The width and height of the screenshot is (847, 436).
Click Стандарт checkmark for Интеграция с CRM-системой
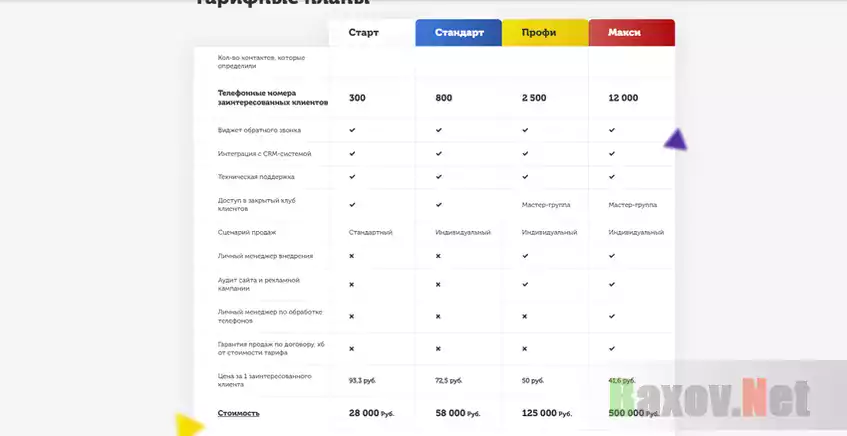click(439, 154)
